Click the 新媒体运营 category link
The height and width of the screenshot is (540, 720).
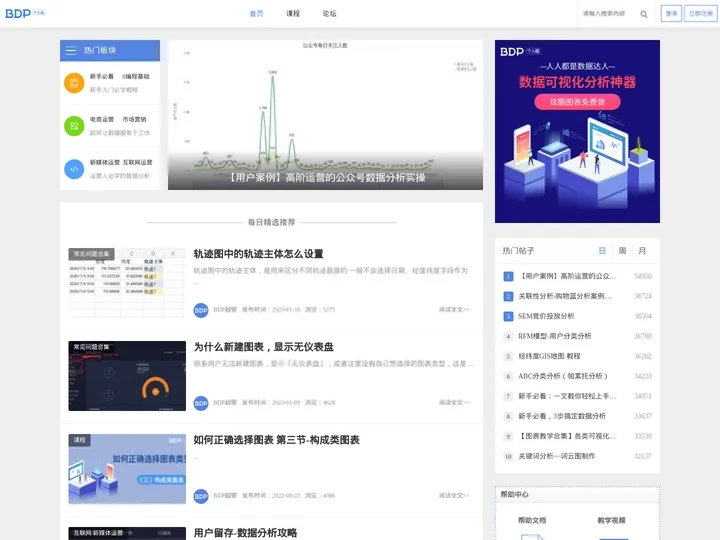tap(105, 162)
